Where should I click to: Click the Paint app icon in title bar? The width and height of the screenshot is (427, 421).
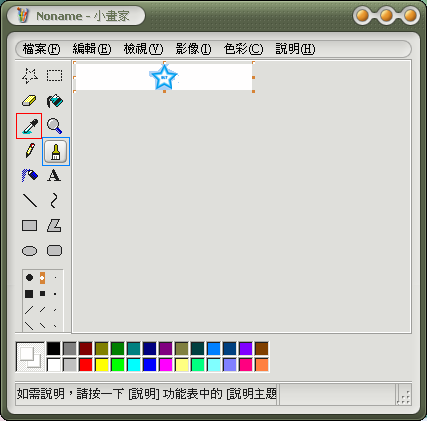[x=22, y=15]
